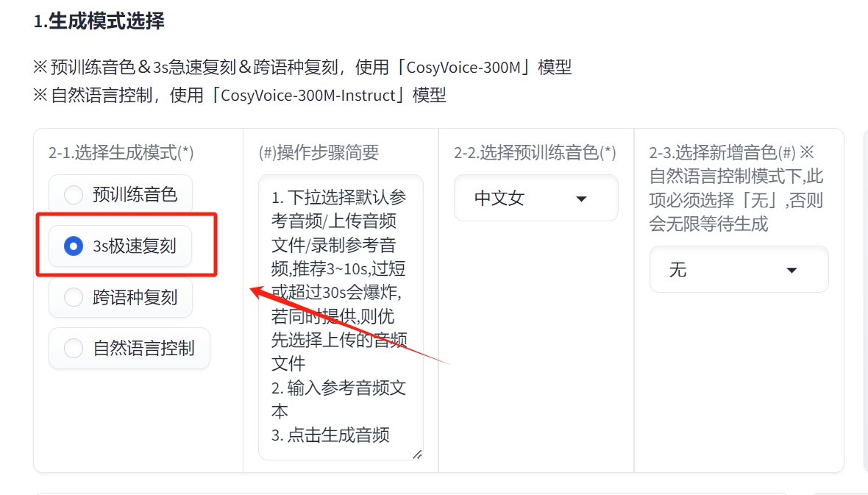The image size is (868, 495).
Task: Select the 跨语种复刻 generation mode
Action: click(120, 297)
